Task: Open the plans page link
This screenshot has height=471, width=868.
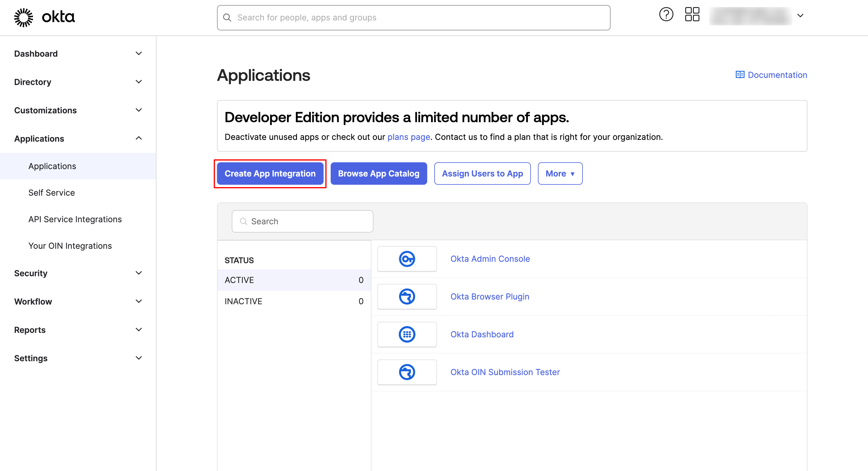Action: (409, 137)
